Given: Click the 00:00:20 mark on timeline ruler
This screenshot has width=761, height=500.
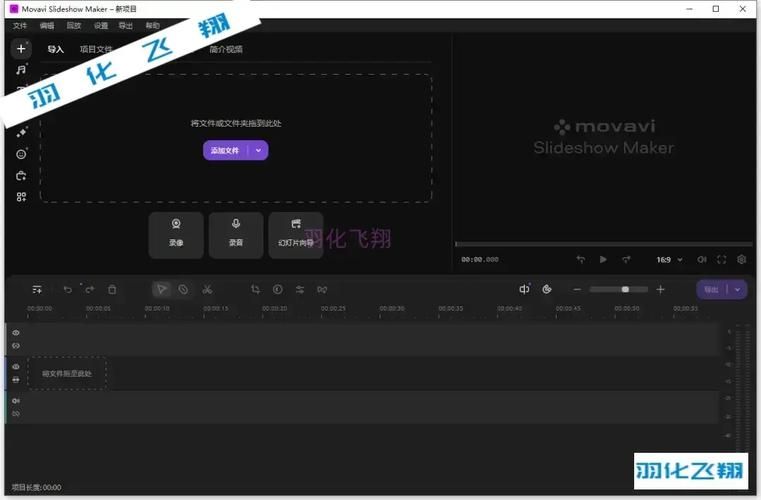Looking at the screenshot, I should (274, 309).
